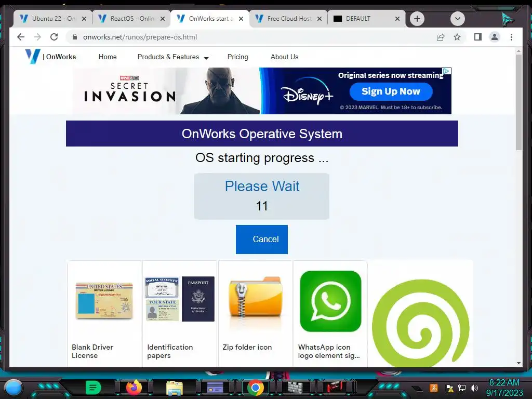Open the Start orb on taskbar
The image size is (532, 399).
pos(14,388)
